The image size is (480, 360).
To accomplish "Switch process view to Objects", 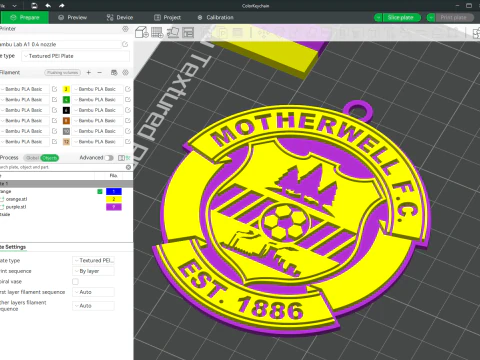I will tap(49, 158).
